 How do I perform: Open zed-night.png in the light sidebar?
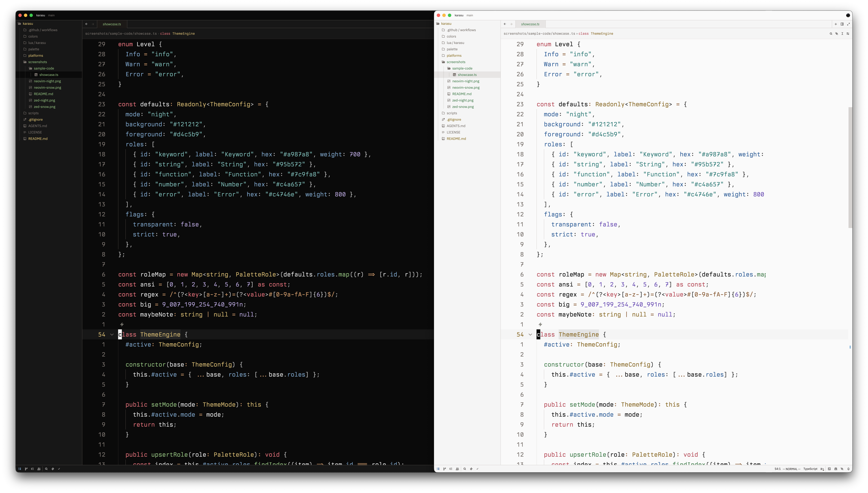pos(463,100)
